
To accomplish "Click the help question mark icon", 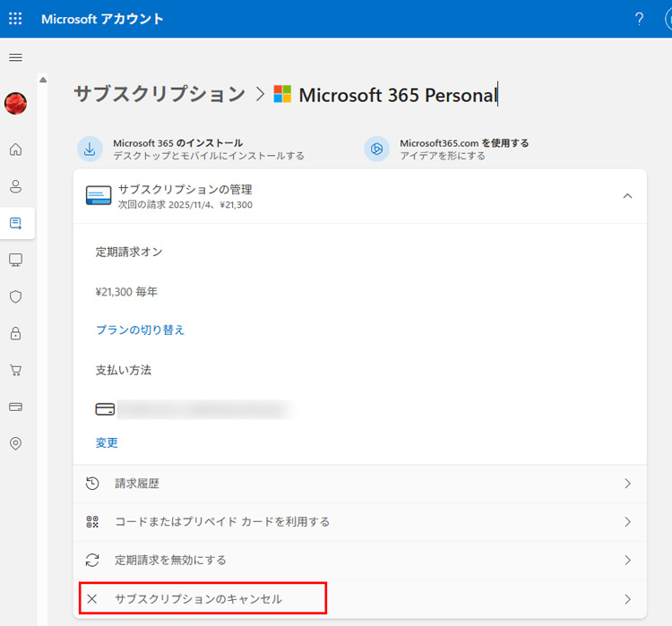I will (639, 19).
